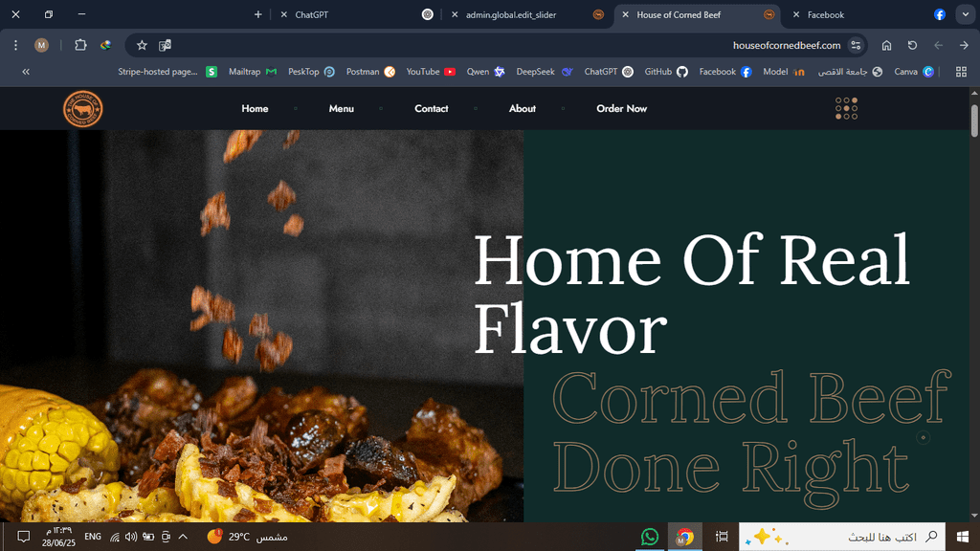This screenshot has height=551, width=980.
Task: Open the Chrome profile avatar M
Action: coord(41,45)
